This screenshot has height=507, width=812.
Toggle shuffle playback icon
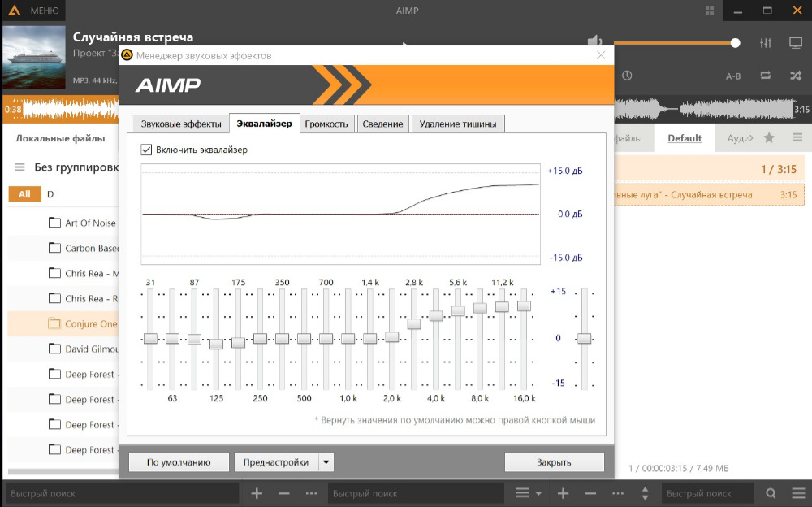pos(796,76)
